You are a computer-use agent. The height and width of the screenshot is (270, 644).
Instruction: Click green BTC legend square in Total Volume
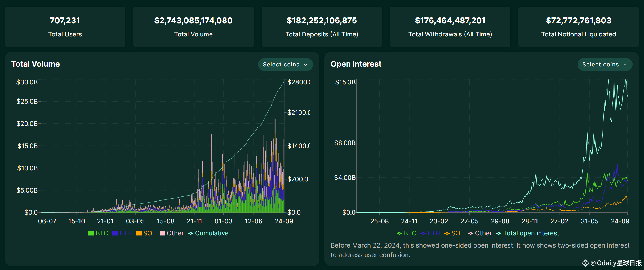pyautogui.click(x=91, y=233)
